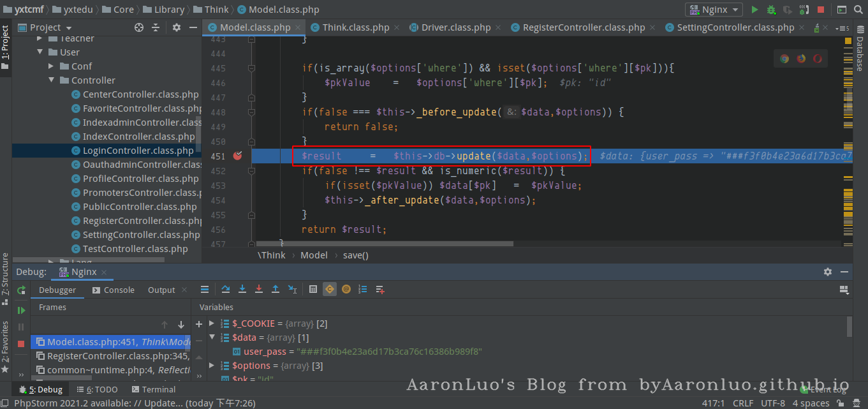
Task: Stop the debug session with red square
Action: click(21, 343)
